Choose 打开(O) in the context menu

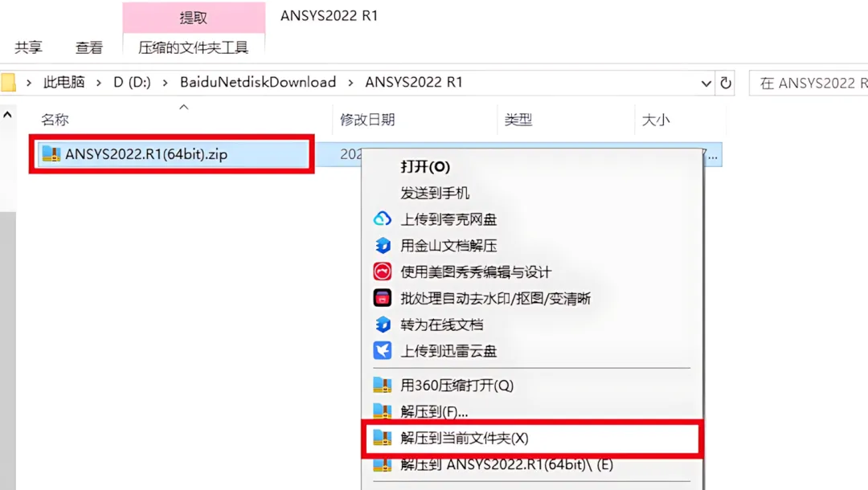point(424,166)
